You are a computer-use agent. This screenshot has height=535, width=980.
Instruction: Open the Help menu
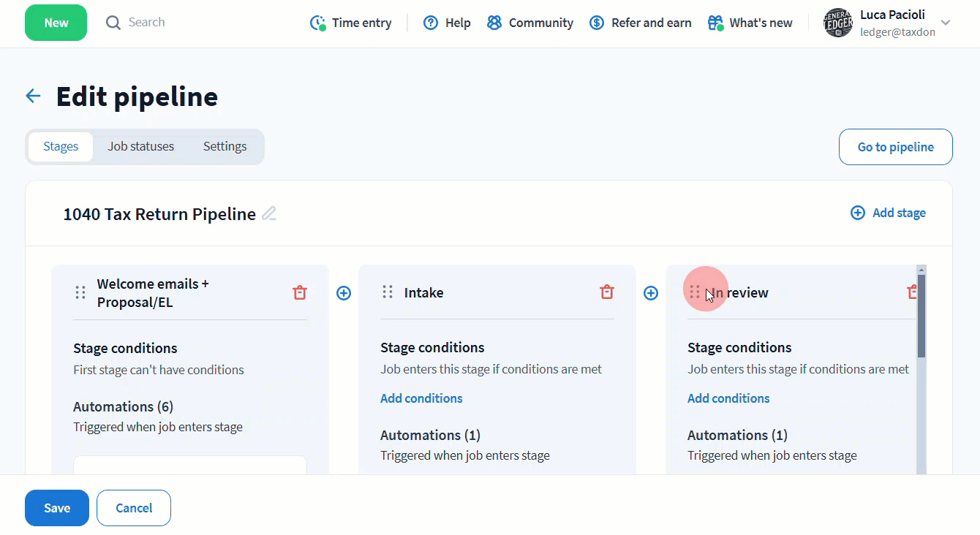point(447,23)
